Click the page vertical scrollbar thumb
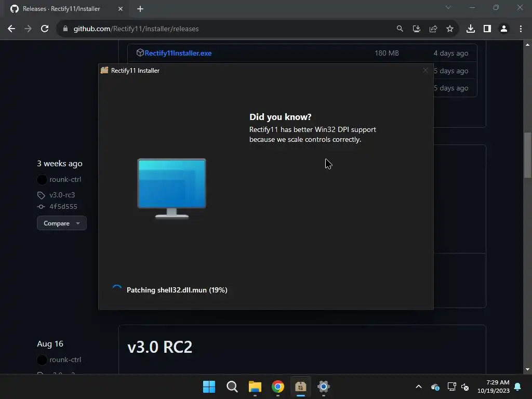The width and height of the screenshot is (532, 399). pyautogui.click(x=527, y=155)
